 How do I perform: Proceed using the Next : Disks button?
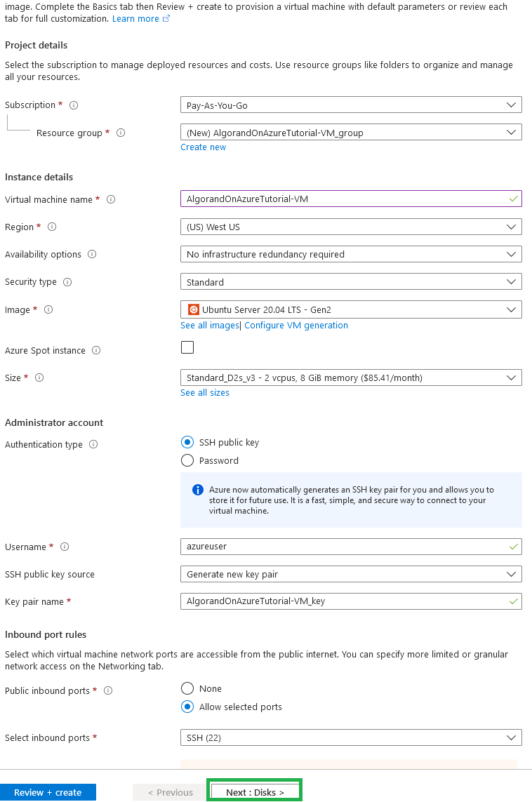coord(254,791)
